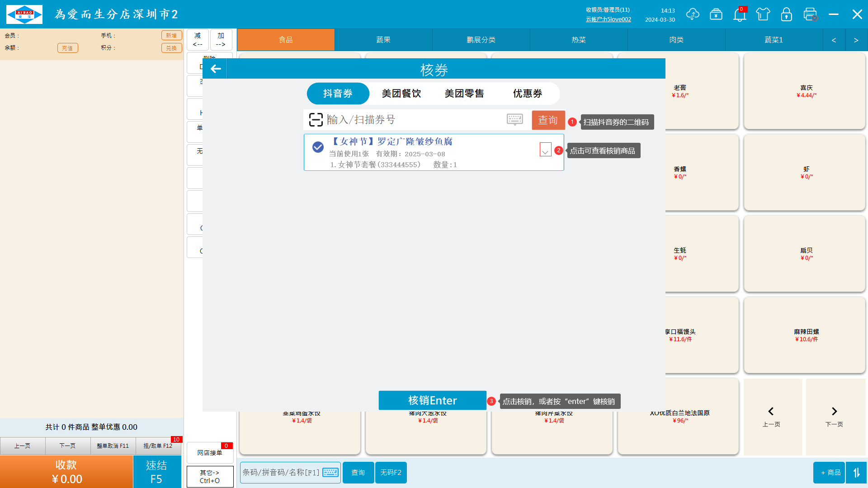Open the on-screen keyboard in coupon field
This screenshot has height=488, width=868.
514,119
